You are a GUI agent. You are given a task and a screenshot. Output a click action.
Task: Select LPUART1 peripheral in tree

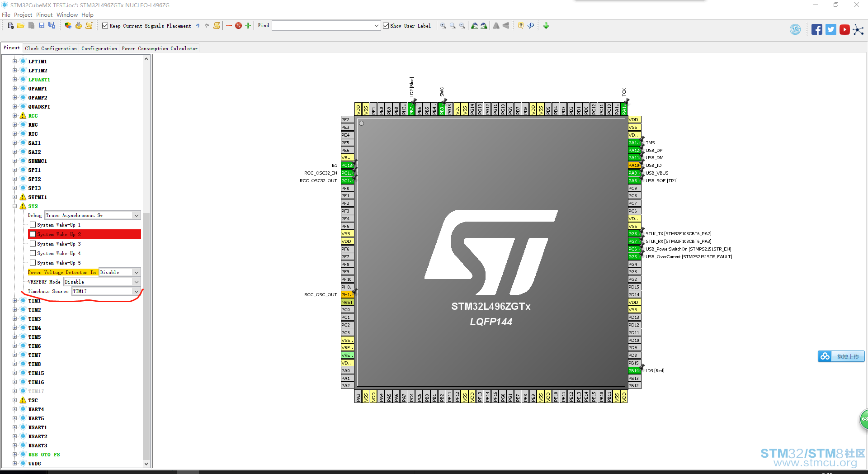point(39,80)
